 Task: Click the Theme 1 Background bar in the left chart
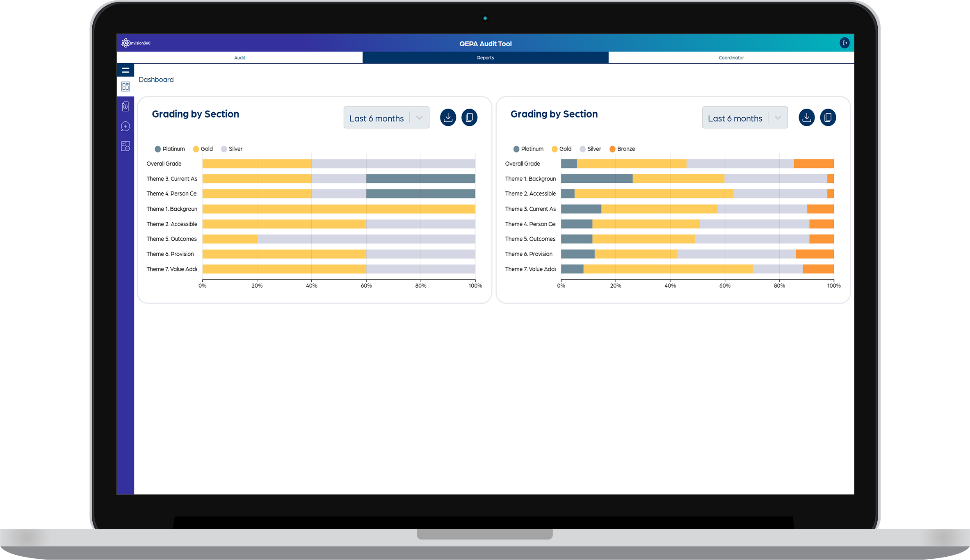[338, 209]
